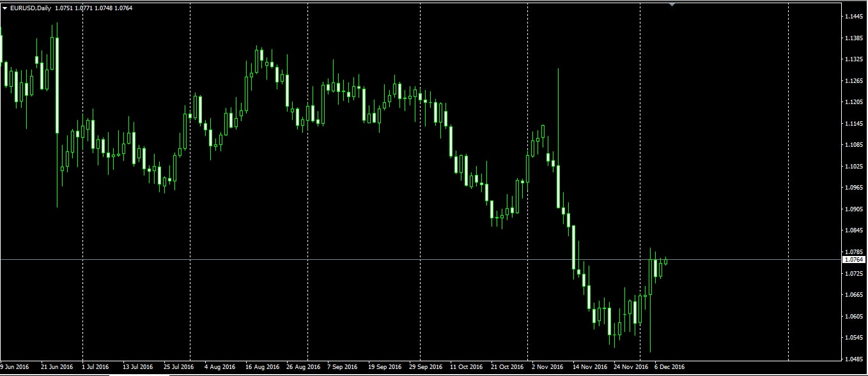Click the 9 Jun 2016 date label
Image resolution: width=868 pixels, height=376 pixels.
(15, 367)
